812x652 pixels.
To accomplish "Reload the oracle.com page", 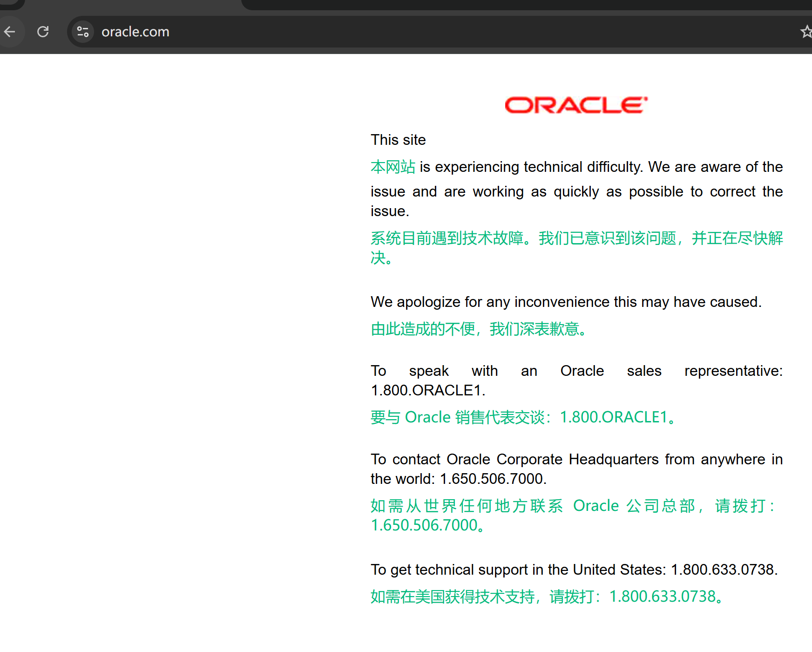I will pyautogui.click(x=43, y=32).
